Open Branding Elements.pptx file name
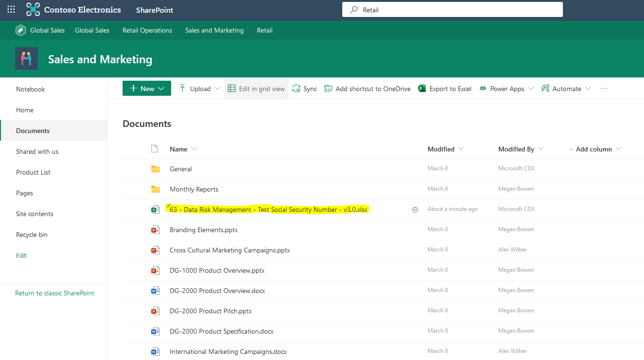This screenshot has width=644, height=360. coord(204,230)
